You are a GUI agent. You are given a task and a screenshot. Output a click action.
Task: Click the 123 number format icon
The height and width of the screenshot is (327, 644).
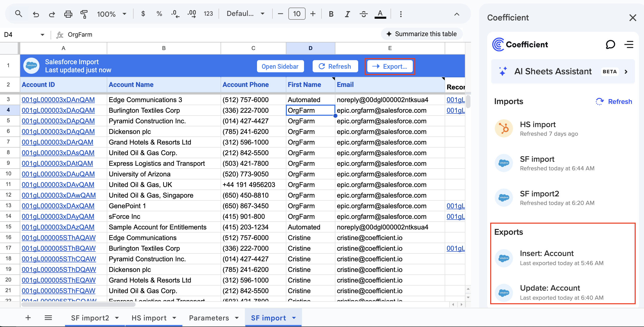click(208, 14)
